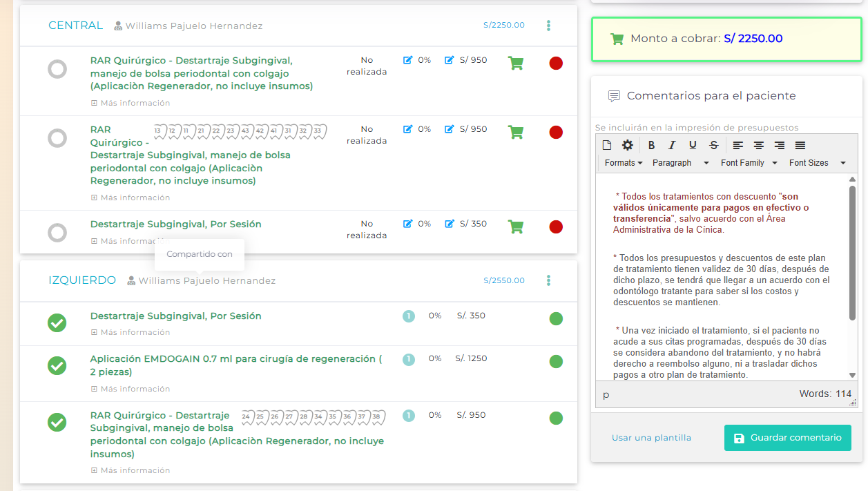Image resolution: width=868 pixels, height=491 pixels.
Task: Toggle completion circle for RAR Quirúrgico teeth 13-33
Action: click(57, 138)
